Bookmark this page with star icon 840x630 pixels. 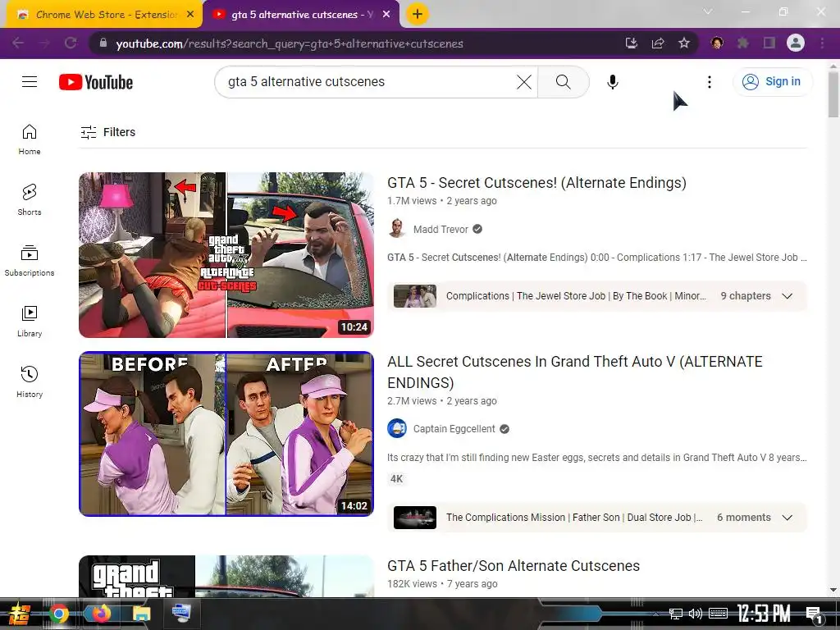click(684, 43)
